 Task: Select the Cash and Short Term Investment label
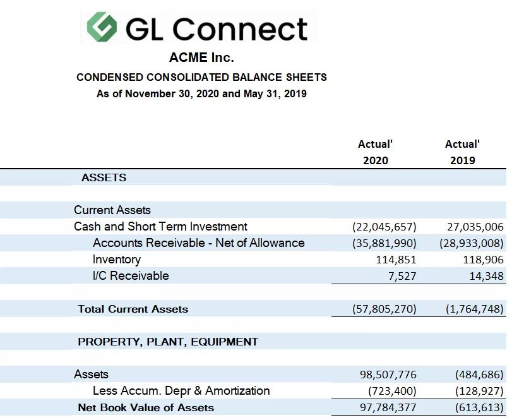[160, 227]
